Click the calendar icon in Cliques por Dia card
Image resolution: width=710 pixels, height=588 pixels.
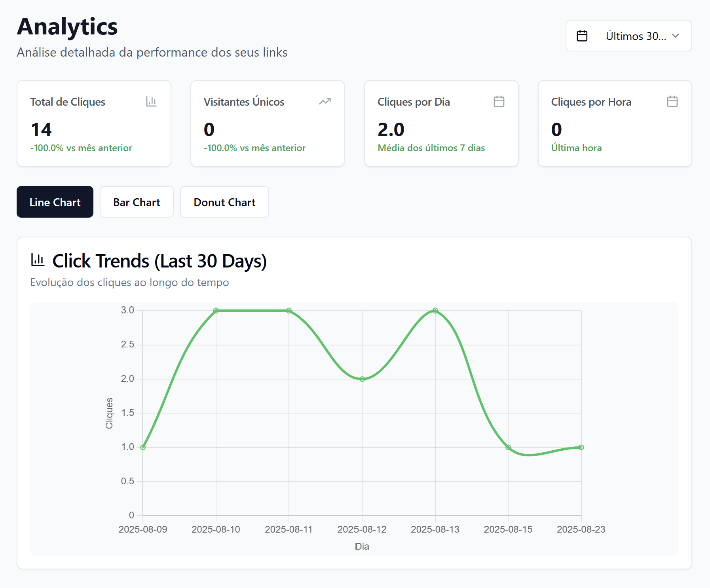pos(499,102)
